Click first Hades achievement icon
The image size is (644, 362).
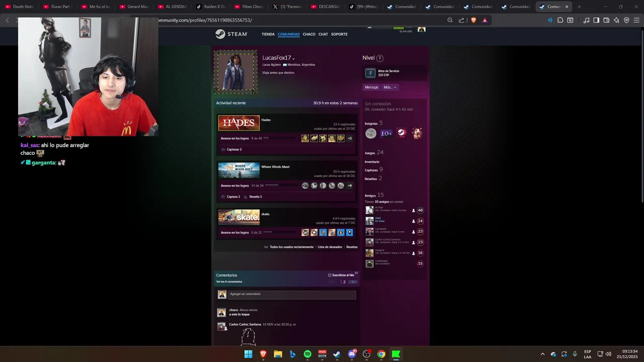pyautogui.click(x=305, y=138)
